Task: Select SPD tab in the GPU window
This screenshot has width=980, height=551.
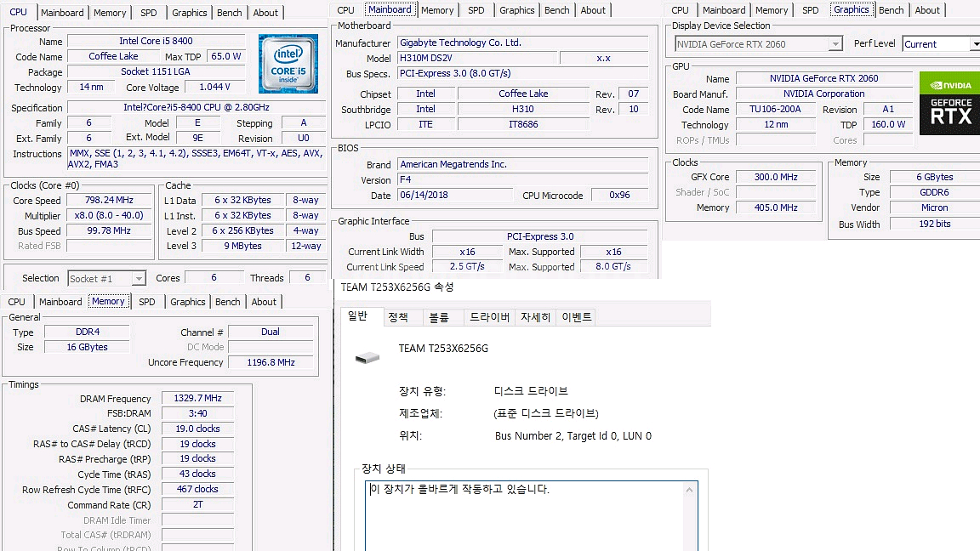Action: [x=811, y=10]
